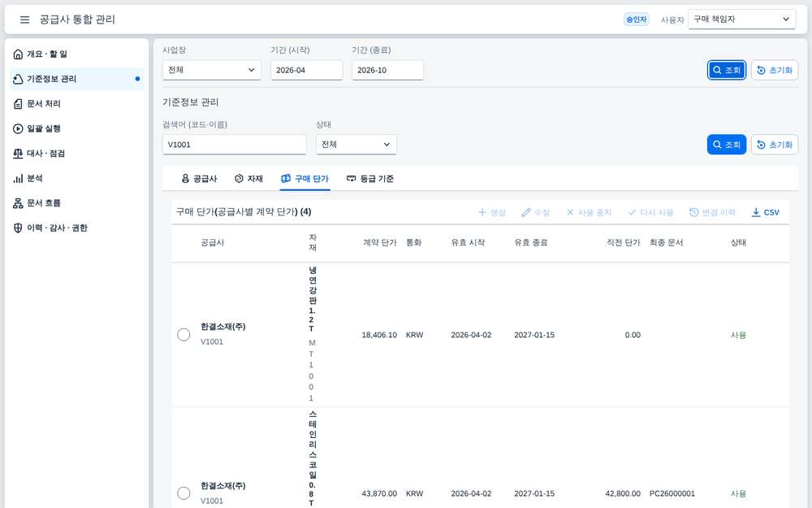Click the 다시 사용 toolbar button
Screen dimensions: 812x508
pyautogui.click(x=650, y=212)
